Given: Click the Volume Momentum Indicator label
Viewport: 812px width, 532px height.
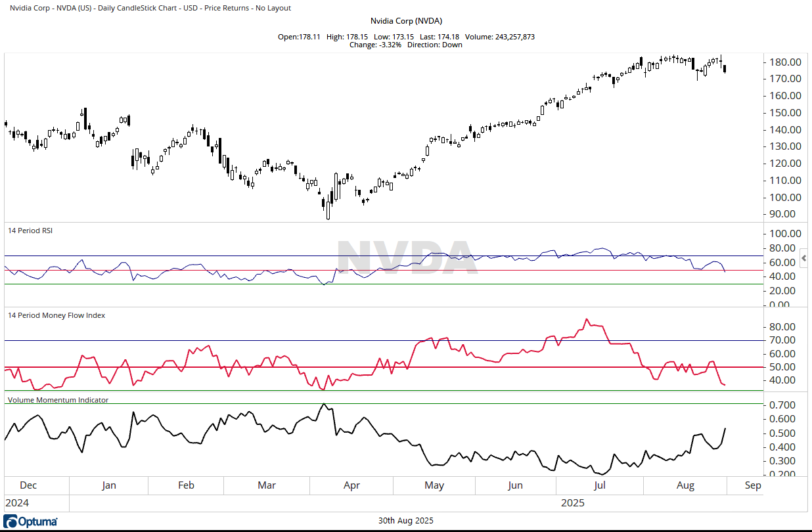Looking at the screenshot, I should 58,399.
